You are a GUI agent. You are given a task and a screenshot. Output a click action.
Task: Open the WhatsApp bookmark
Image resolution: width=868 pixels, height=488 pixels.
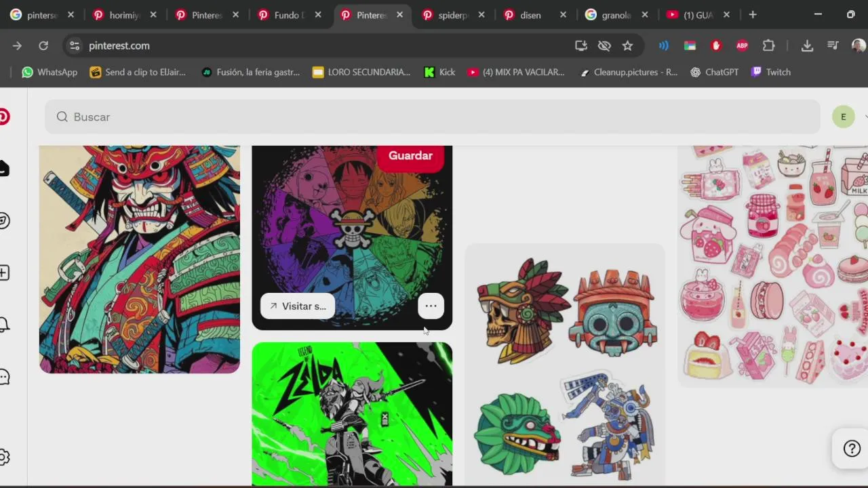(x=50, y=72)
